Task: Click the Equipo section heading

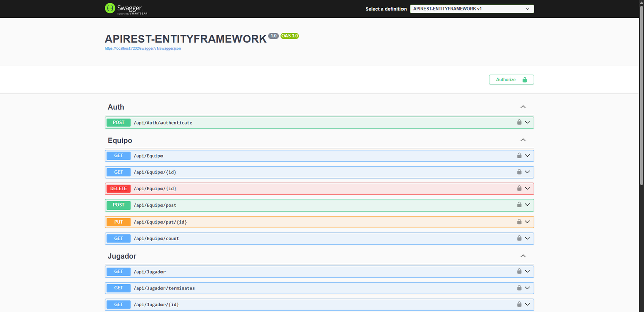Action: [120, 140]
